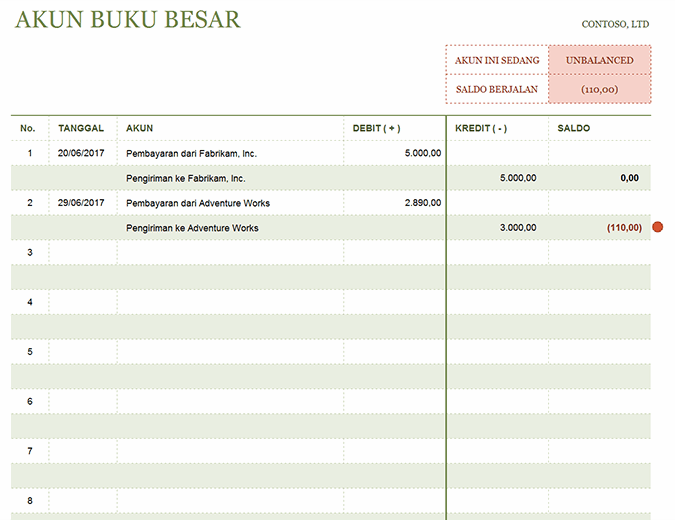675x520 pixels.
Task: Select entry number 1 cell
Action: pyautogui.click(x=30, y=153)
